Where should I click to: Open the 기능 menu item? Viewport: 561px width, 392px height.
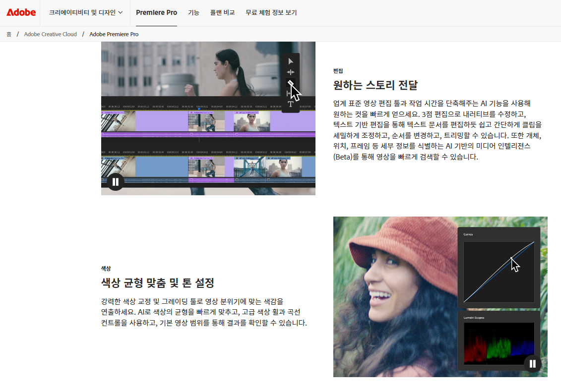pos(193,12)
